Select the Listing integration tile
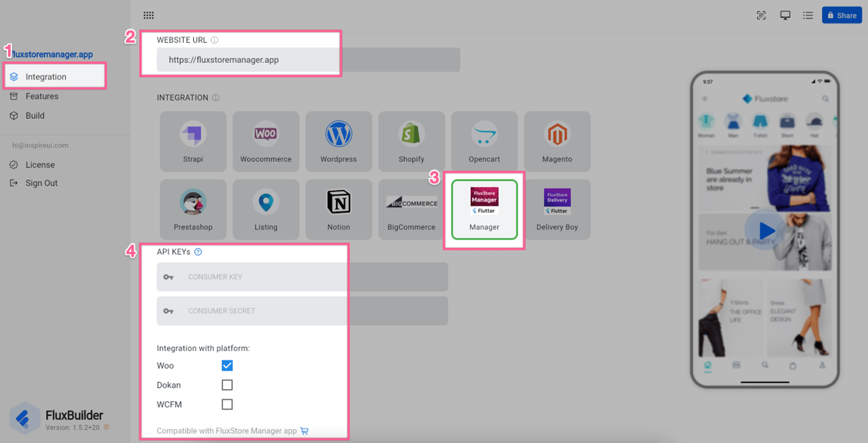 (x=266, y=210)
